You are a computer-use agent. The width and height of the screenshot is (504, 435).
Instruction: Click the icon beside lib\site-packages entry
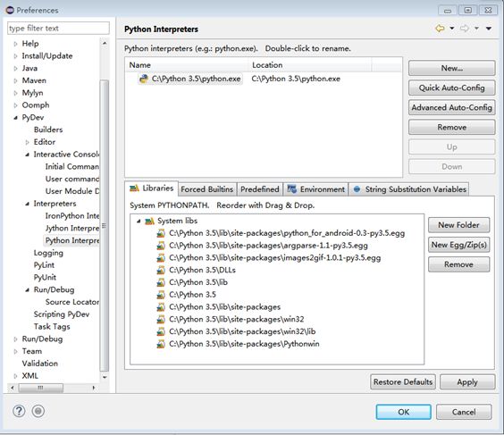click(x=161, y=307)
